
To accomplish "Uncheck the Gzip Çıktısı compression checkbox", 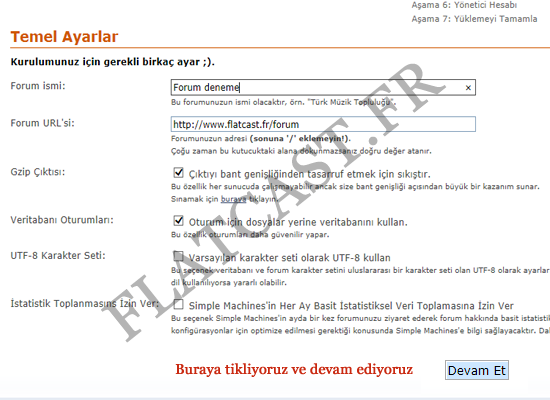I will (x=179, y=173).
